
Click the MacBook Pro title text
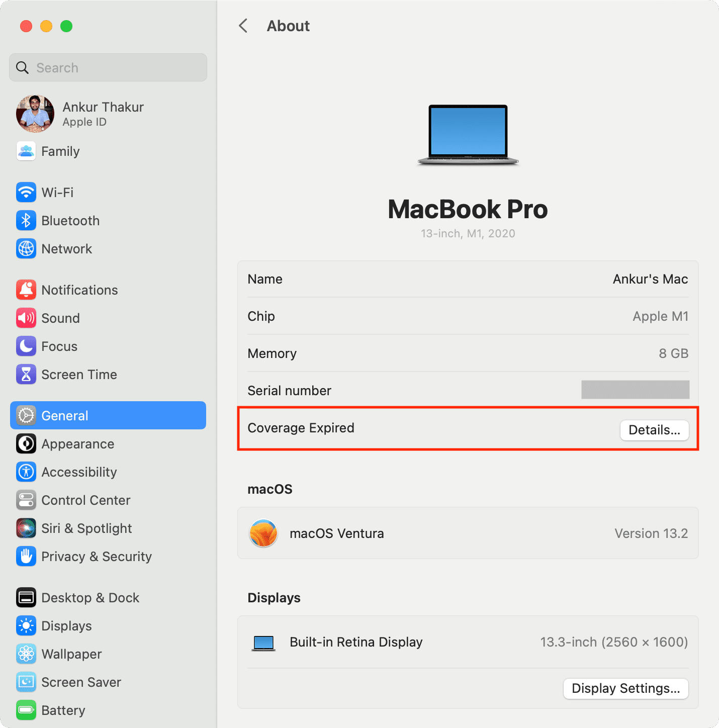(x=468, y=209)
